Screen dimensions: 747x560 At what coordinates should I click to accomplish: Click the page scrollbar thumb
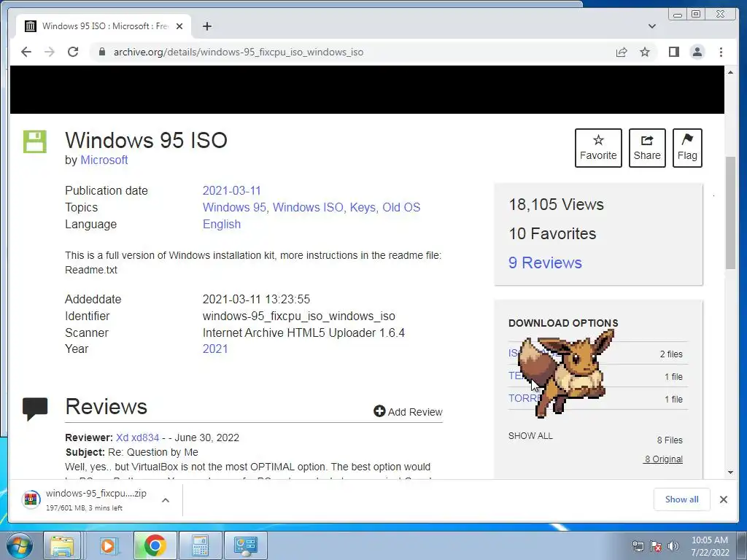[x=730, y=213]
